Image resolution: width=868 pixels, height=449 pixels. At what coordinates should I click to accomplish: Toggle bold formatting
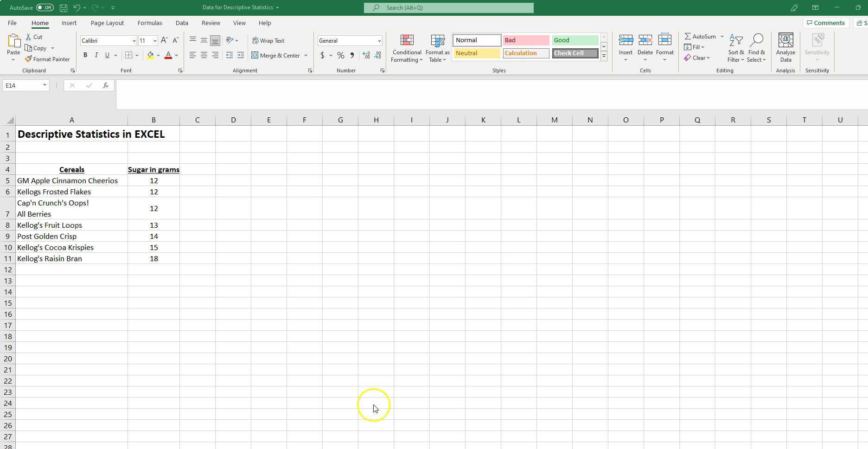tap(85, 55)
